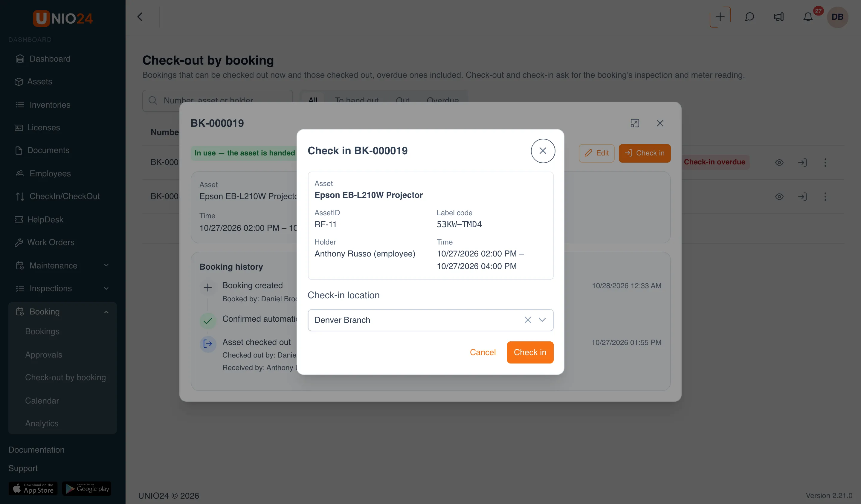Image resolution: width=861 pixels, height=504 pixels.
Task: Open Approvals under Booking
Action: click(x=43, y=355)
